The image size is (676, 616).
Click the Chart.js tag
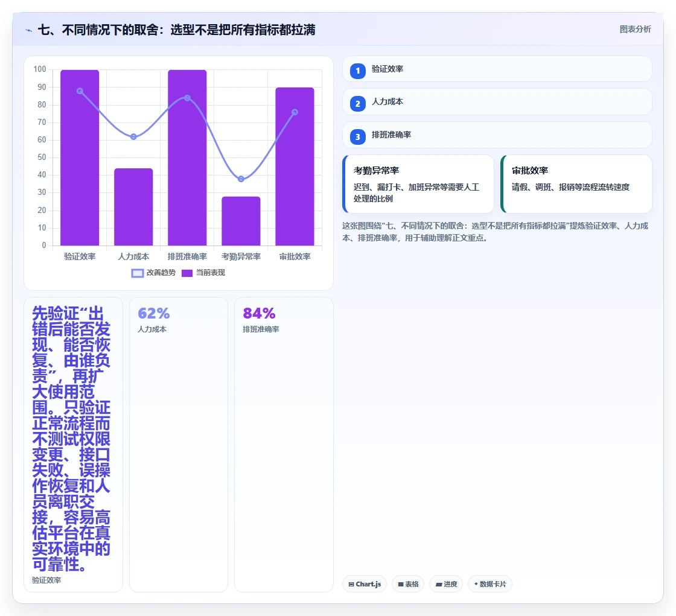pos(365,584)
